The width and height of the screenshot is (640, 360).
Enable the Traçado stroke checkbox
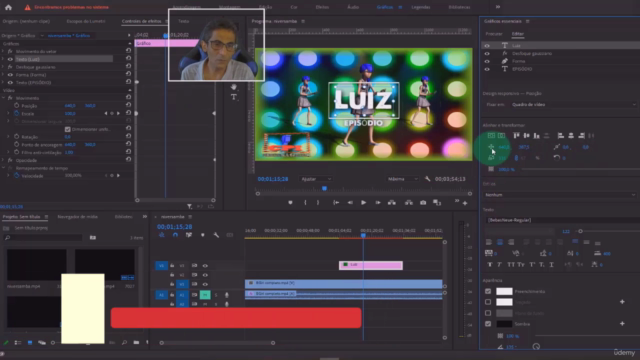click(488, 302)
